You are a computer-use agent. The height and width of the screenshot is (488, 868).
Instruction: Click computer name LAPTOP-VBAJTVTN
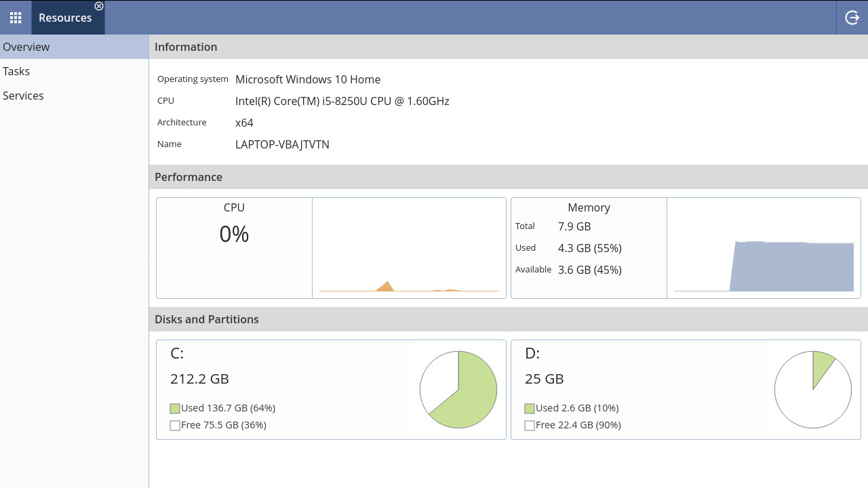click(x=282, y=144)
